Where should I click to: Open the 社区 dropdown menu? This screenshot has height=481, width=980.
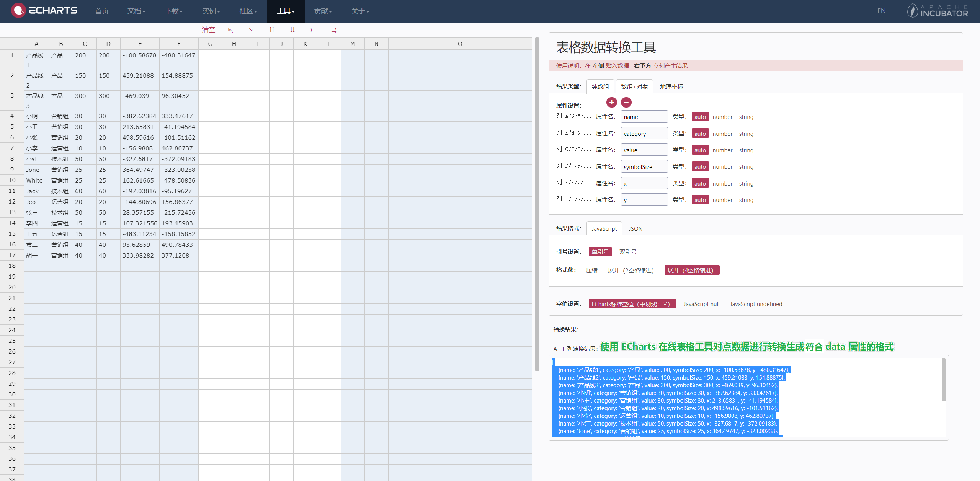[248, 11]
